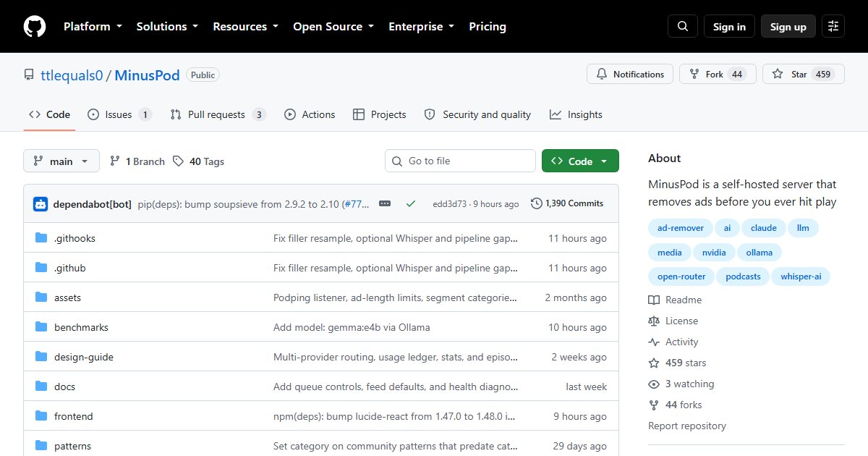The width and height of the screenshot is (868, 456).
Task: Open the GitHub logo homepage
Action: [x=35, y=27]
